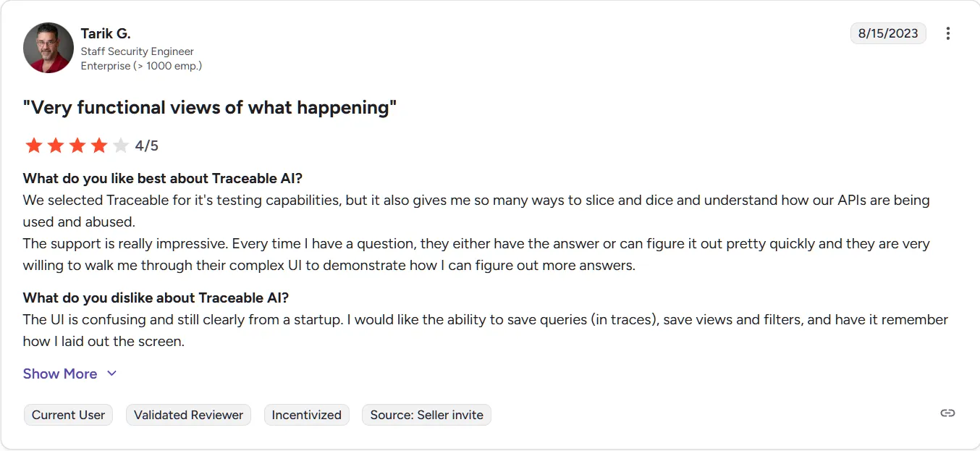Click the fourth red star icon
The width and height of the screenshot is (980, 451).
[x=98, y=145]
